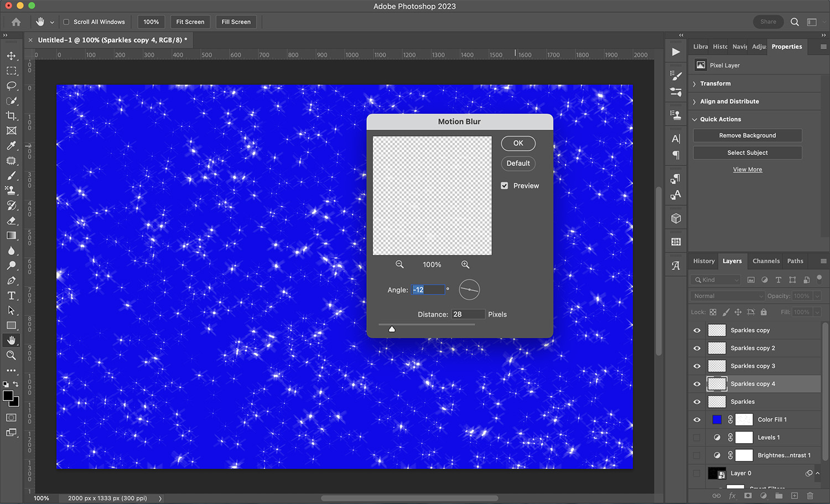This screenshot has height=504, width=830.
Task: Hide the Sparkles copy layer
Action: (x=697, y=330)
